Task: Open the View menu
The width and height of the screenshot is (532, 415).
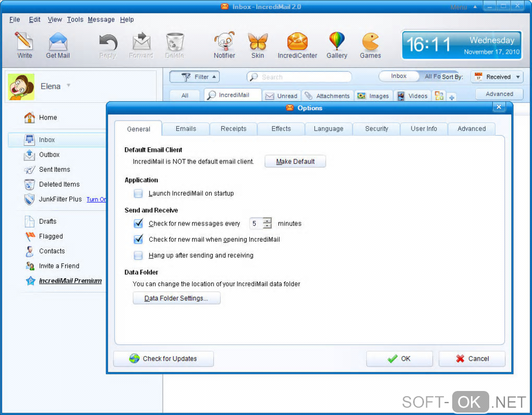Action: pos(55,20)
